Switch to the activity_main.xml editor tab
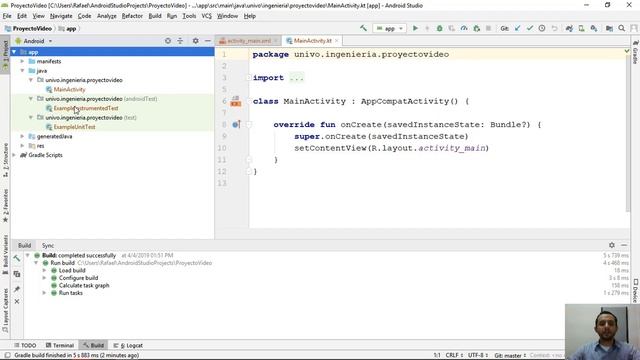Viewport: 640px width, 360px height. [x=249, y=41]
